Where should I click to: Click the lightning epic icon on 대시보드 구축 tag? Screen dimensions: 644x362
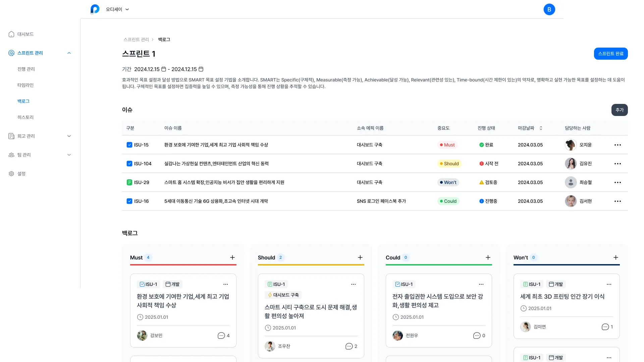tap(270, 295)
